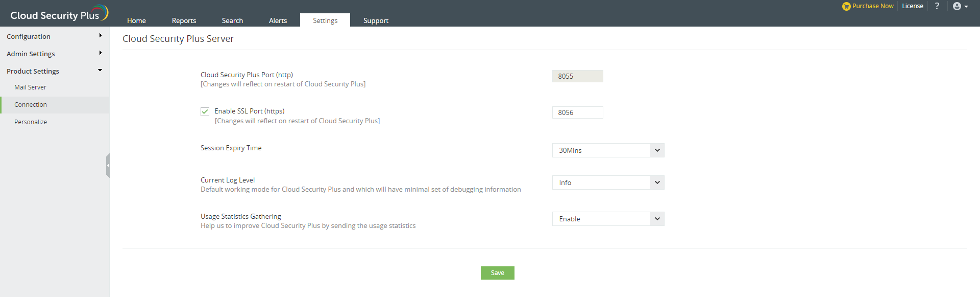The image size is (980, 297).
Task: Toggle the Enable SSL Port checkbox
Action: click(x=205, y=111)
